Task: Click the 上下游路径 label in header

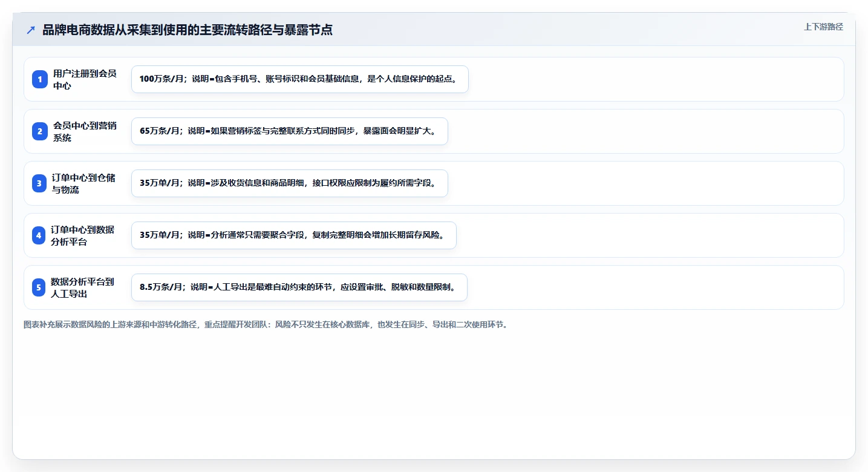Action: 823,27
